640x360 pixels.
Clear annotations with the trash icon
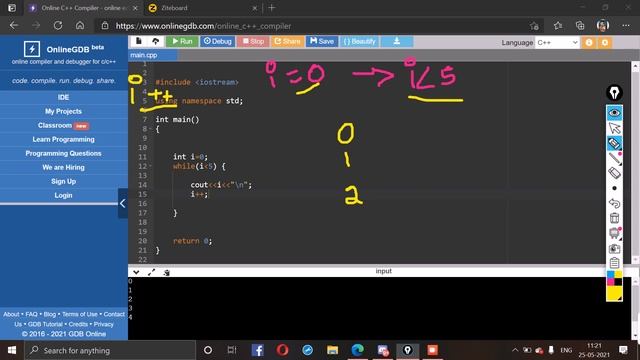click(614, 218)
